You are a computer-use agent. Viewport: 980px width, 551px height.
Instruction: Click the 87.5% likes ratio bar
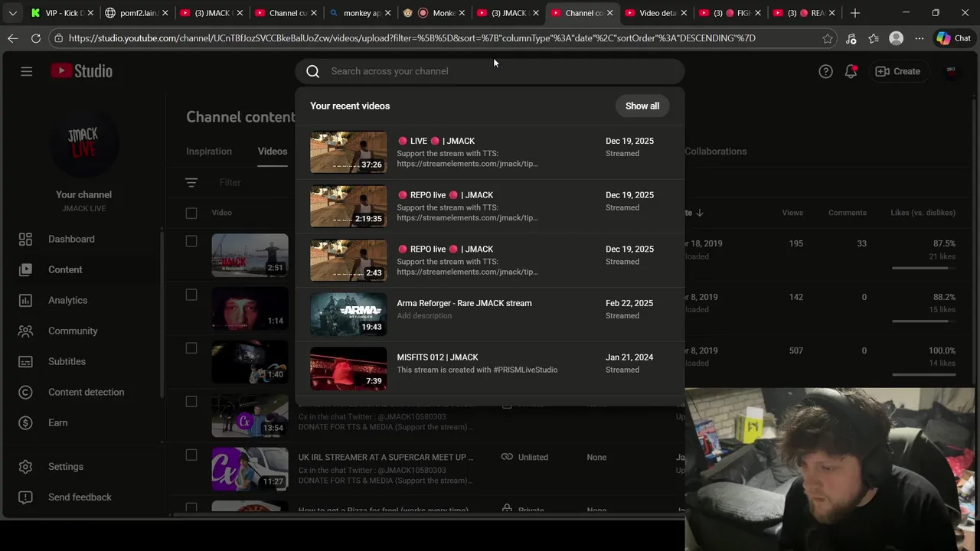[x=923, y=268]
